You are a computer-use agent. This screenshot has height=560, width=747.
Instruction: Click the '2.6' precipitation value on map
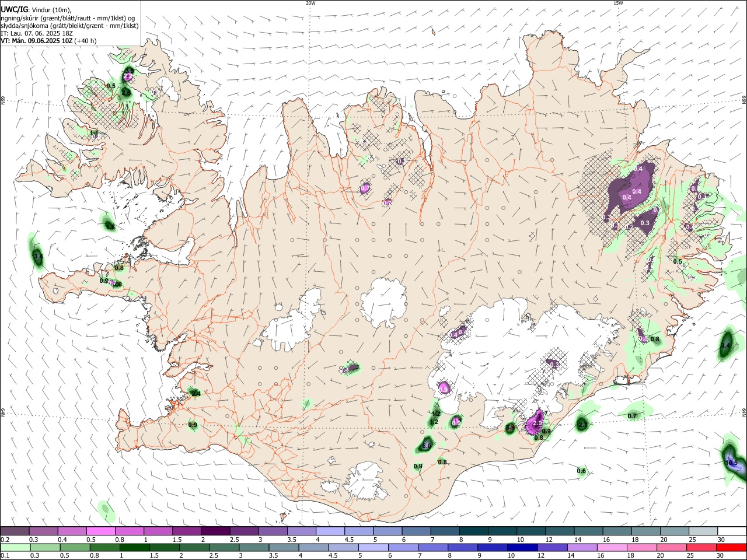click(126, 92)
